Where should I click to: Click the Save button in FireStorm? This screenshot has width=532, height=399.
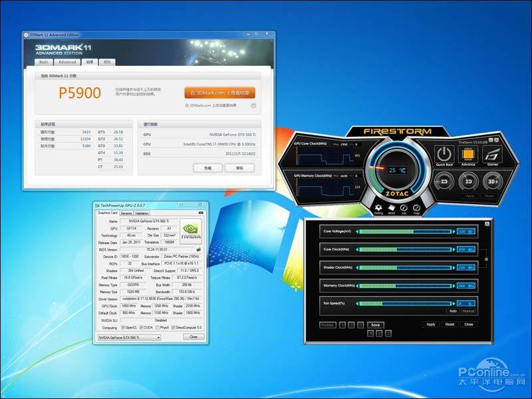(x=376, y=325)
